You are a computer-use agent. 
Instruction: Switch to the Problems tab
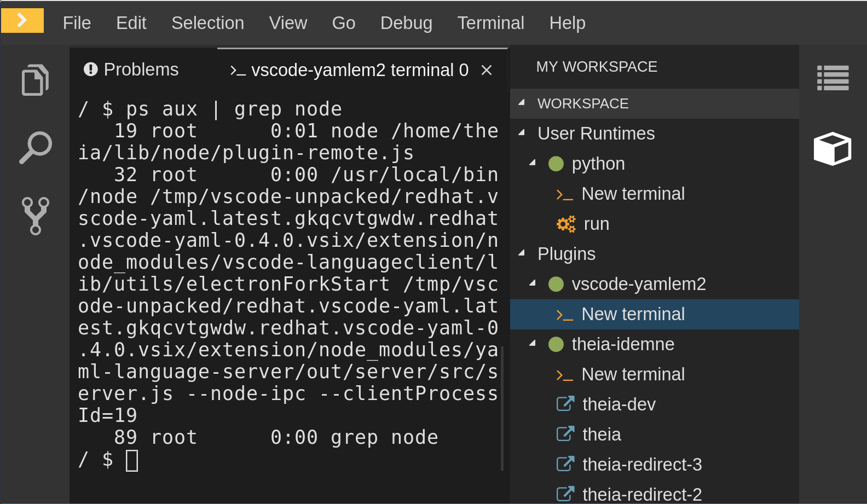[131, 69]
